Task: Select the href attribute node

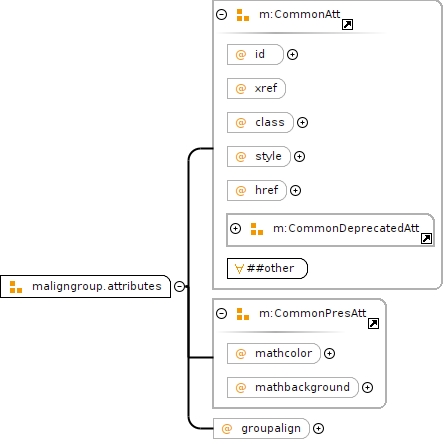Action: pos(257,190)
